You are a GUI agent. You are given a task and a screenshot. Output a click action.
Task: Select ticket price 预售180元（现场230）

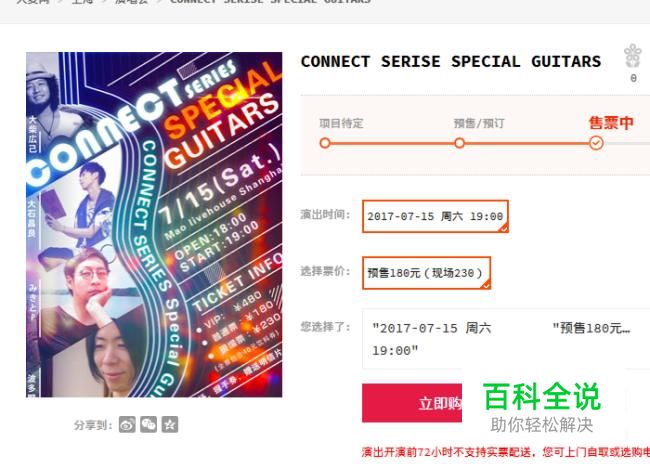tap(427, 273)
